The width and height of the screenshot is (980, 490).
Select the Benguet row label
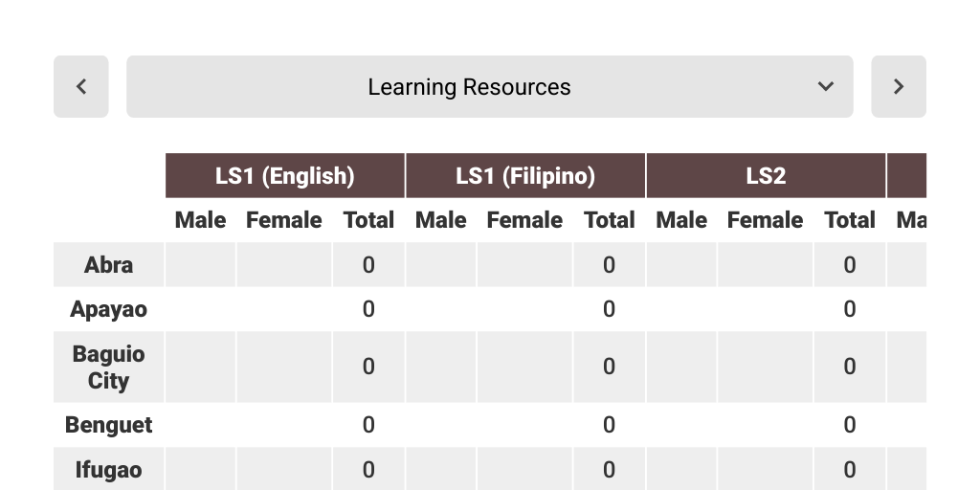click(x=109, y=425)
